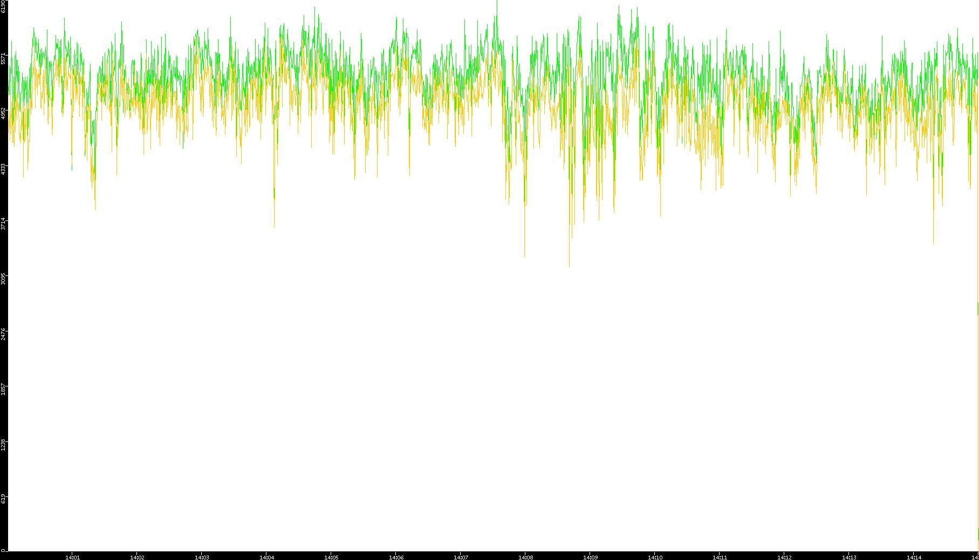Click the 2476 value axis label

[x=3, y=334]
